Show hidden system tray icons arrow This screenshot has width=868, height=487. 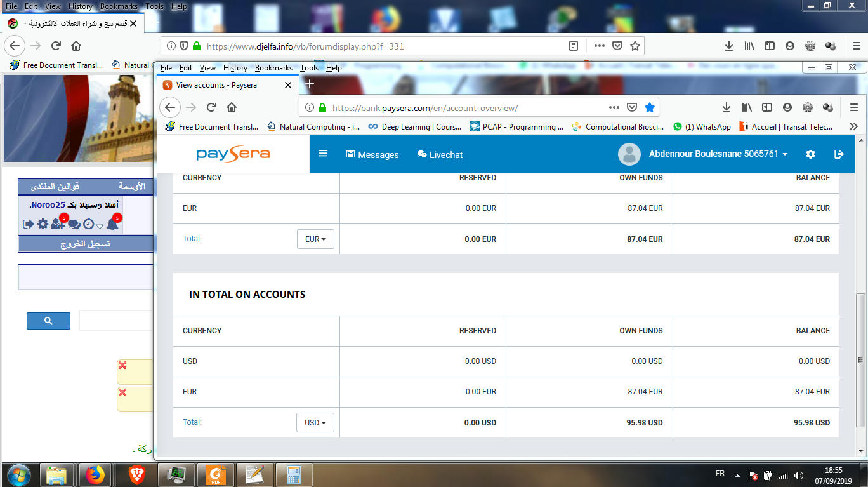click(x=737, y=475)
